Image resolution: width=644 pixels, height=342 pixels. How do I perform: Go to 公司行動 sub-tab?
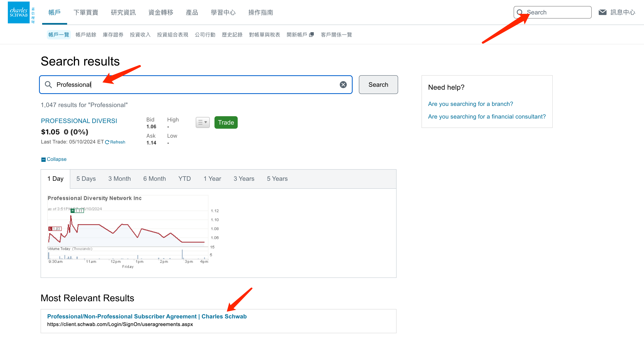(x=205, y=35)
